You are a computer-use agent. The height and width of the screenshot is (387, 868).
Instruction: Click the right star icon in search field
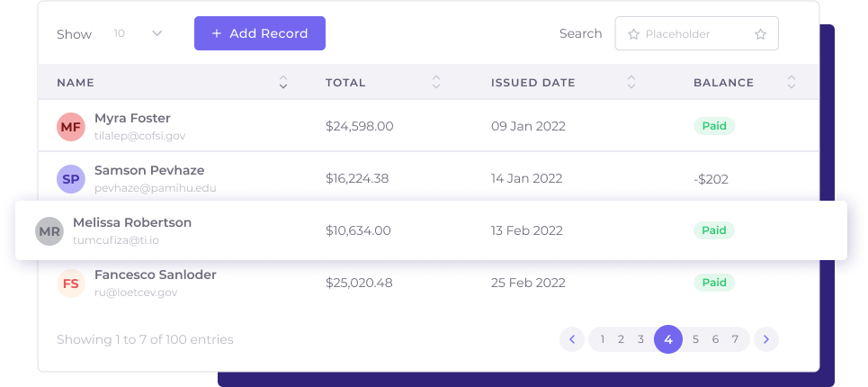click(x=760, y=34)
